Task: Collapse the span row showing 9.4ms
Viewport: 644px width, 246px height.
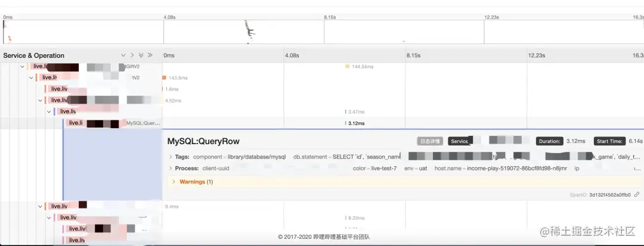Action: [41, 207]
